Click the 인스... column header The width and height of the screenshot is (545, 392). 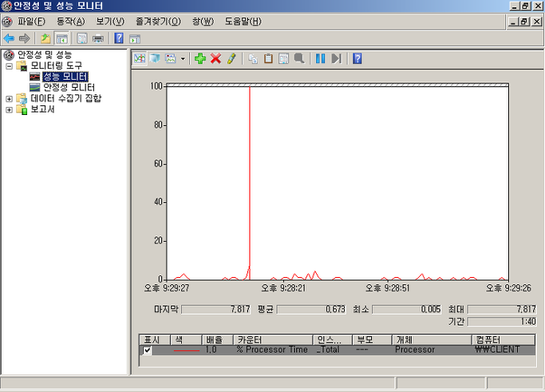pos(333,340)
